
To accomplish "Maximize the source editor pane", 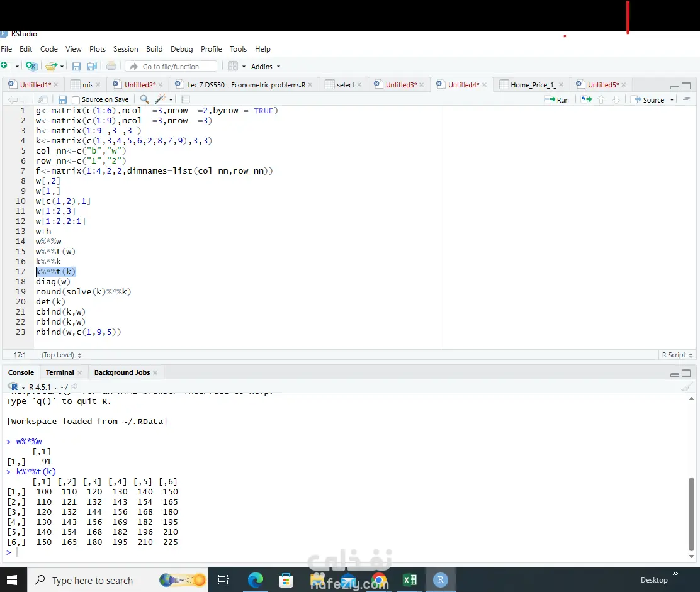I will pos(687,86).
